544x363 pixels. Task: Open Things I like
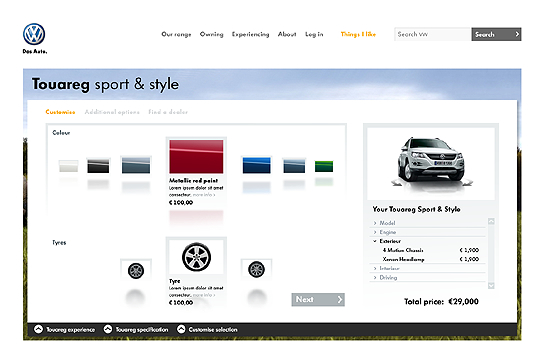pyautogui.click(x=358, y=34)
